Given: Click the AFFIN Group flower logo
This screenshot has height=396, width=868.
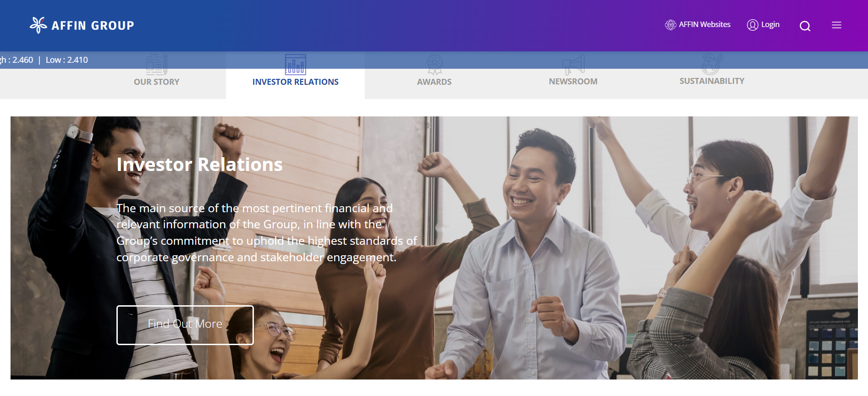Looking at the screenshot, I should (38, 25).
